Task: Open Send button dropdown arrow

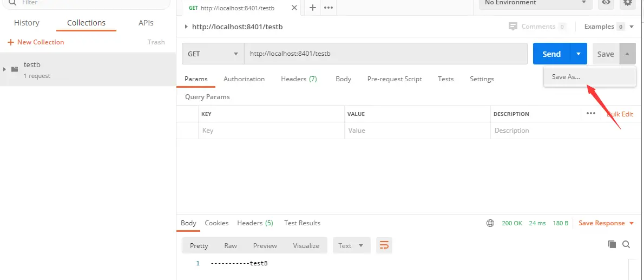Action: click(579, 54)
